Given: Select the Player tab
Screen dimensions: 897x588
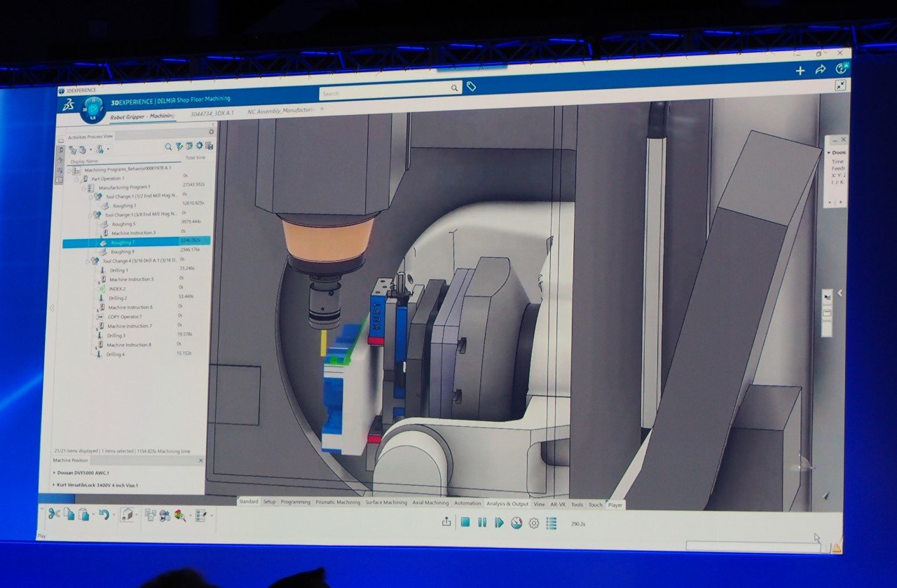Looking at the screenshot, I should (x=615, y=505).
